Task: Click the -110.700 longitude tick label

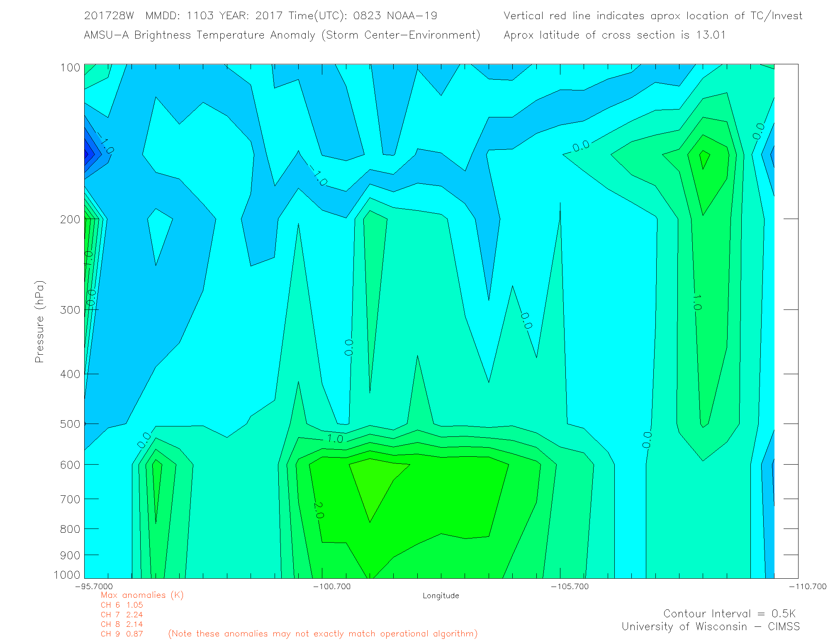Action: pos(807,586)
